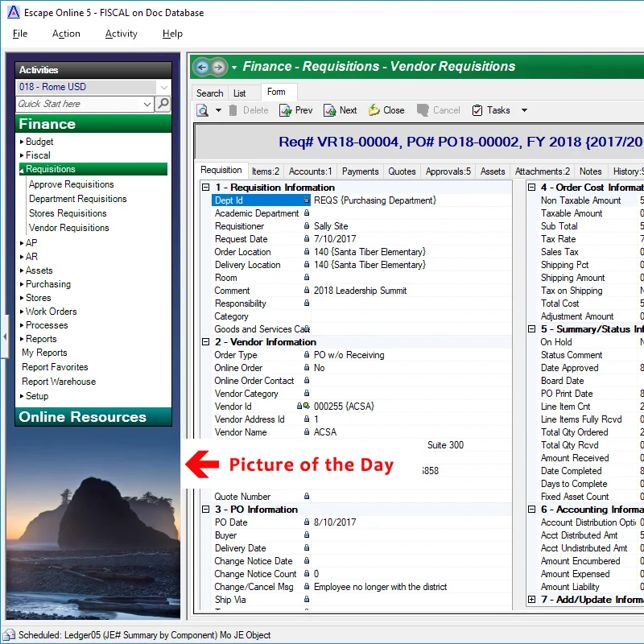Open the Quick Start dropdown chevron
This screenshot has width=644, height=644.
coord(147,104)
